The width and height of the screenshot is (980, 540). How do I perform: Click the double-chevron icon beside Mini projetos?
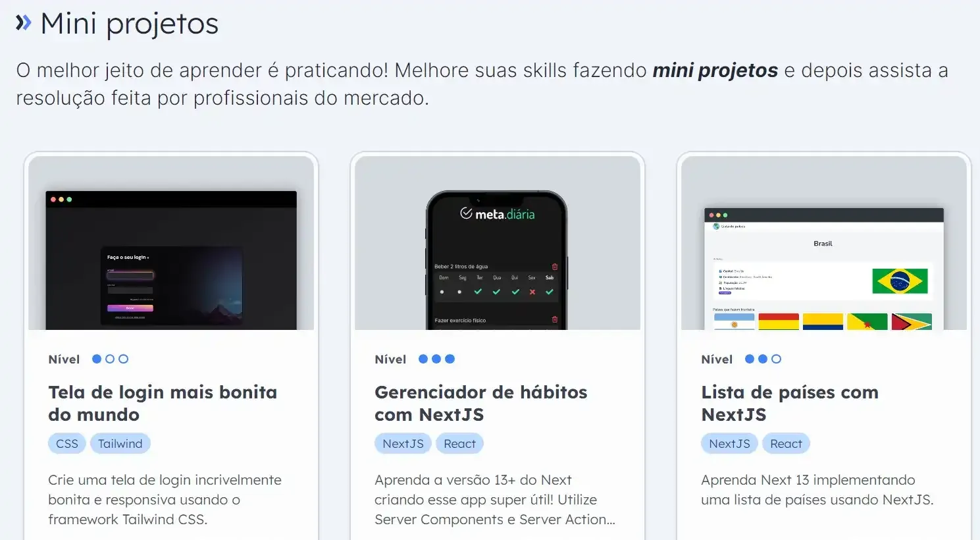pyautogui.click(x=24, y=23)
